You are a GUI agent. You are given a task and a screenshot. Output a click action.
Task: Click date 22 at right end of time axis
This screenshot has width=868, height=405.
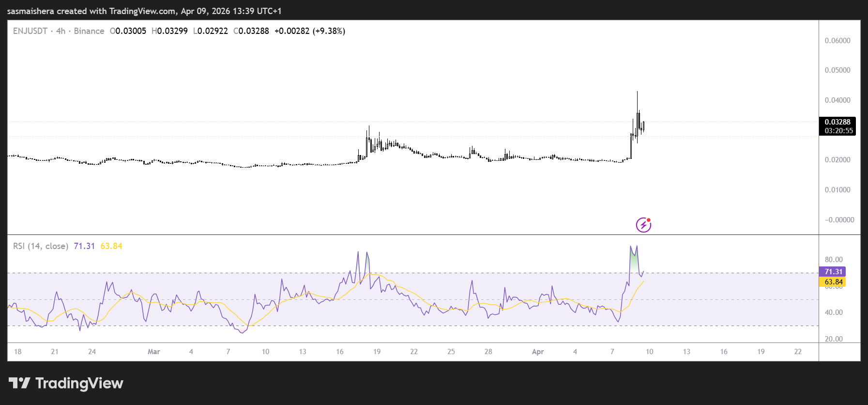798,352
